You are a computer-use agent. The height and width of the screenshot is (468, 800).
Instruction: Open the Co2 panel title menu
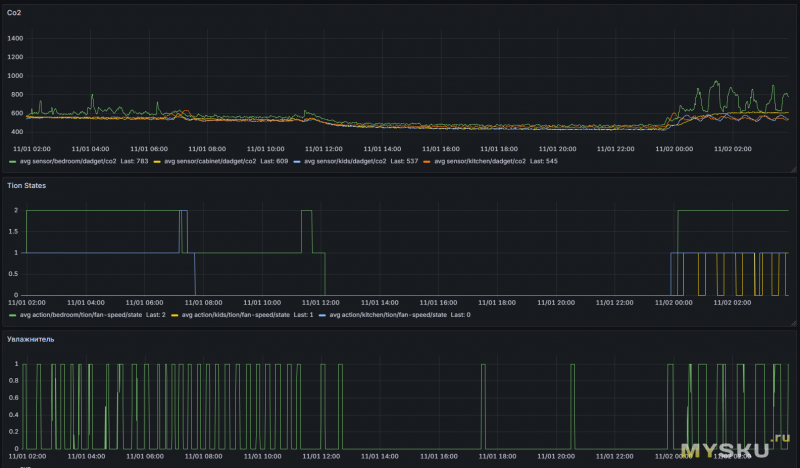click(x=16, y=13)
